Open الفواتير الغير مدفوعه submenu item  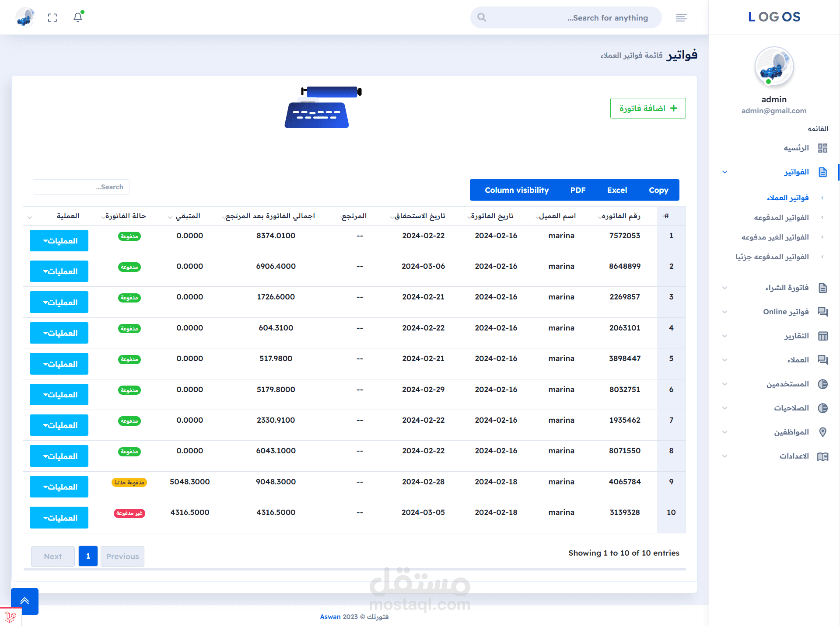[x=775, y=237]
